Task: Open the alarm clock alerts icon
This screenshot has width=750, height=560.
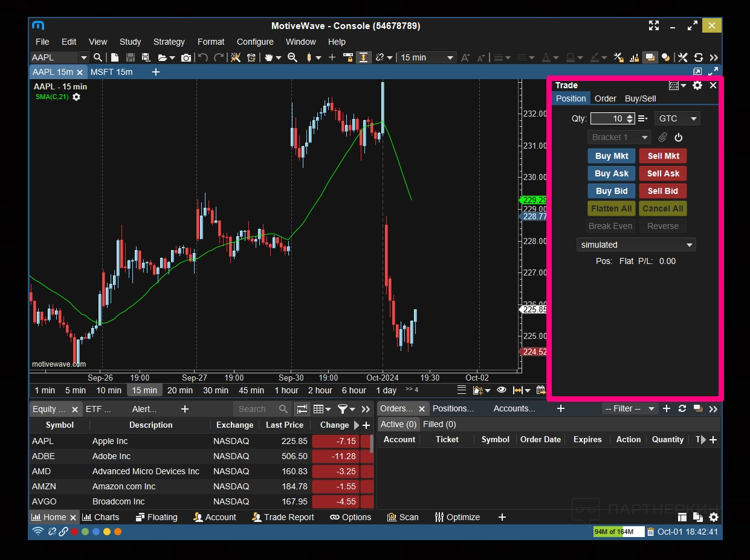Action: pyautogui.click(x=251, y=57)
